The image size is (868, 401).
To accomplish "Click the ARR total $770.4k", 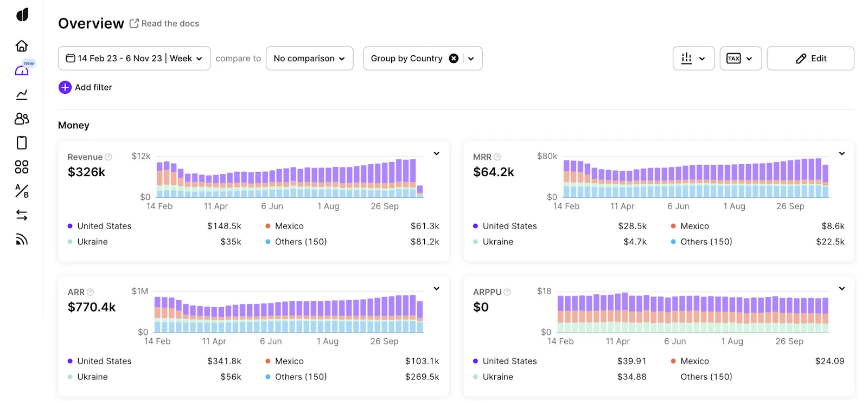I will point(92,307).
